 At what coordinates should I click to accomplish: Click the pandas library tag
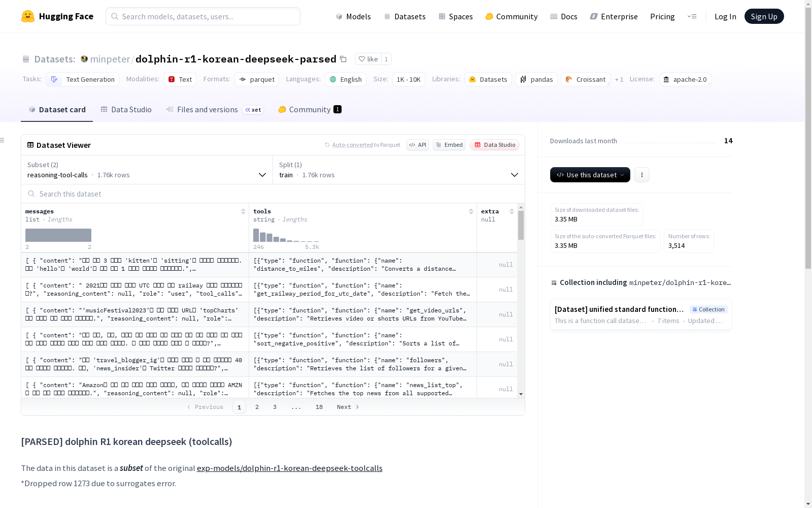[x=536, y=79]
